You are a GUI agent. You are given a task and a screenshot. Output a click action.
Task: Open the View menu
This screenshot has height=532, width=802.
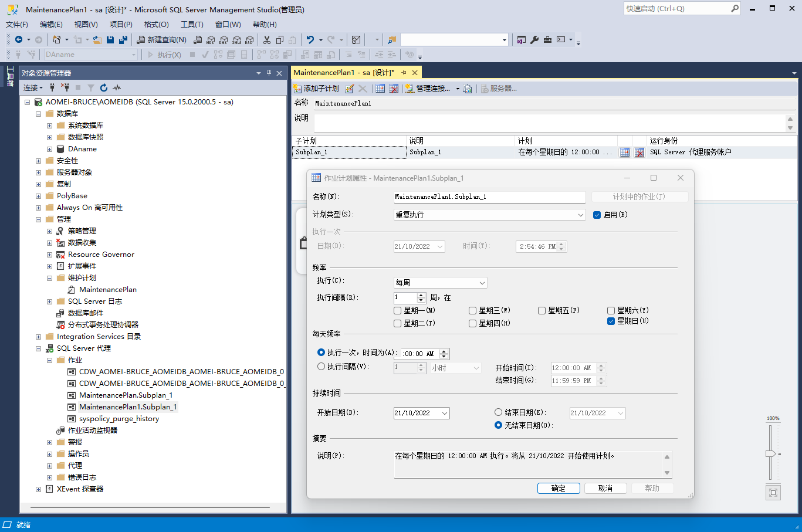click(x=86, y=24)
